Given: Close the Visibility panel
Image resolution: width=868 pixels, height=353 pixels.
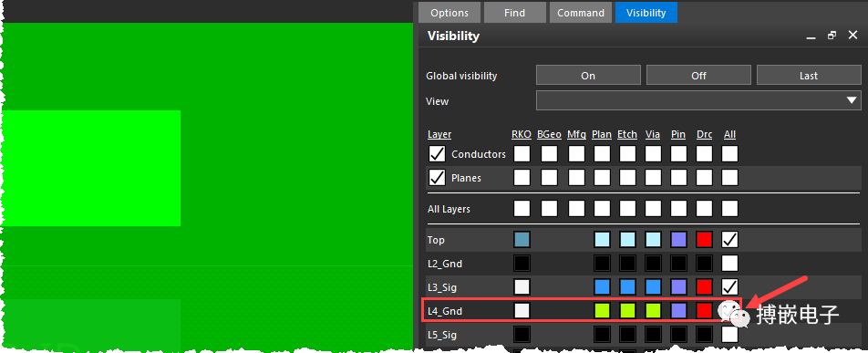Looking at the screenshot, I should pos(852,36).
